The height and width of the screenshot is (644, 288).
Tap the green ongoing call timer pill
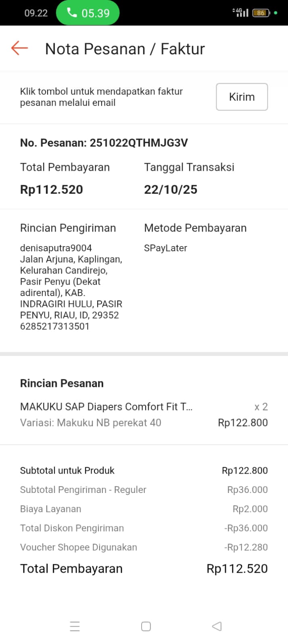pos(88,13)
